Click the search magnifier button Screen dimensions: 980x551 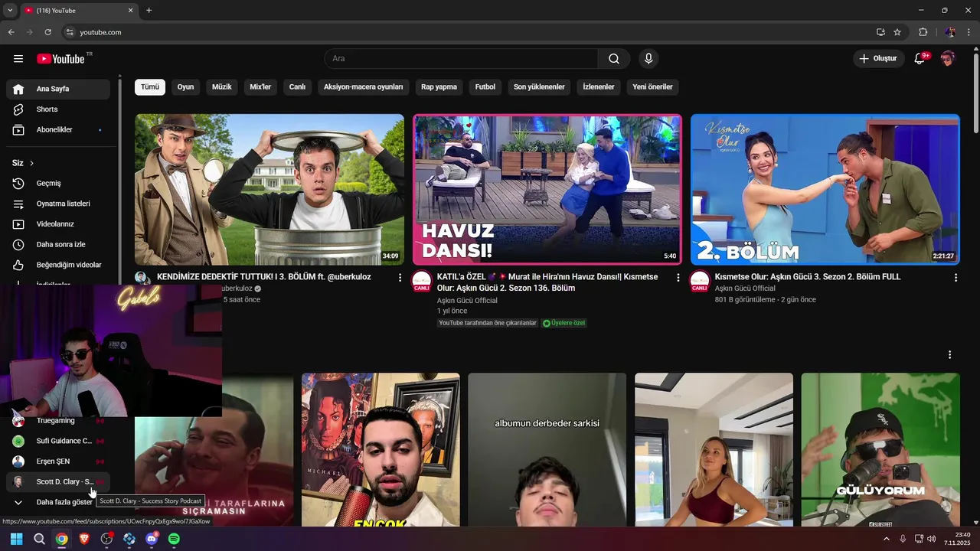coord(614,59)
